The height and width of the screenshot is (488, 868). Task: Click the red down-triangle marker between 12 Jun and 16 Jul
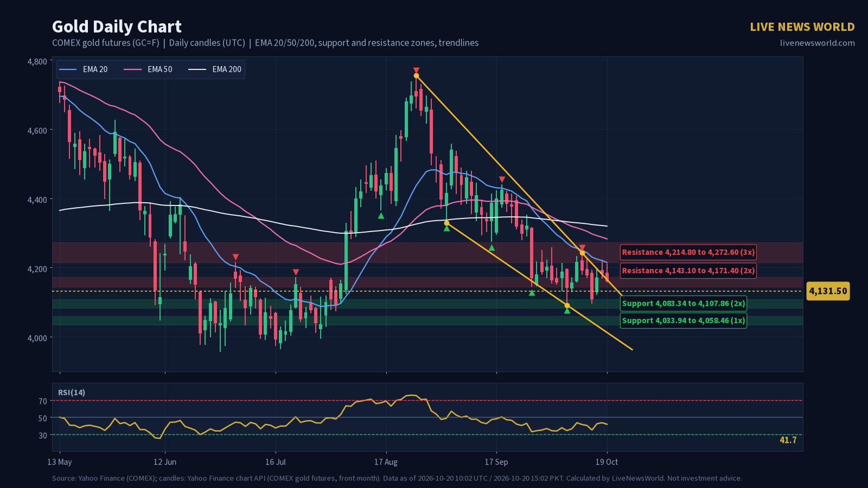(x=235, y=257)
